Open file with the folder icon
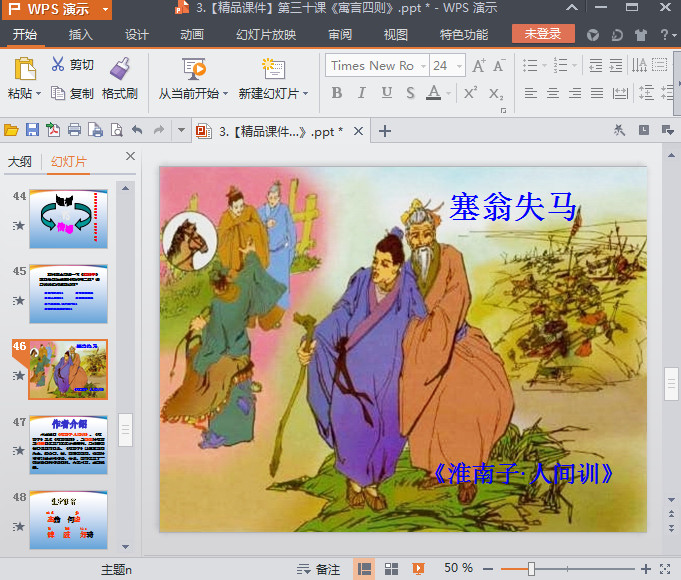The image size is (681, 580). pyautogui.click(x=11, y=130)
